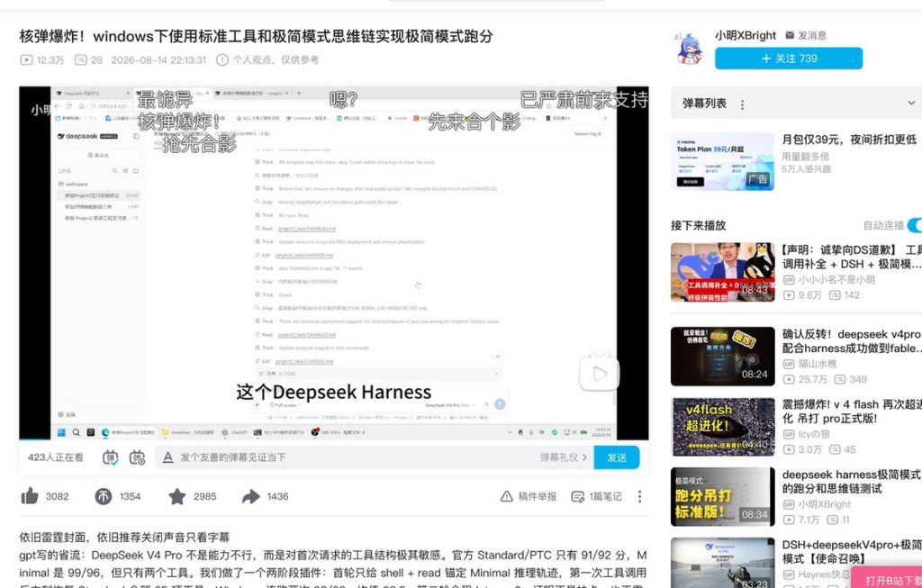922x588 pixels.
Task: Open danmaku text style A icon
Action: pos(167,457)
